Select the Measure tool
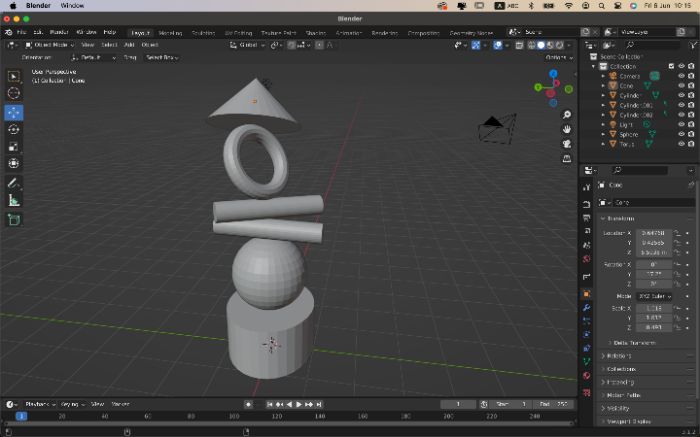 (14, 200)
